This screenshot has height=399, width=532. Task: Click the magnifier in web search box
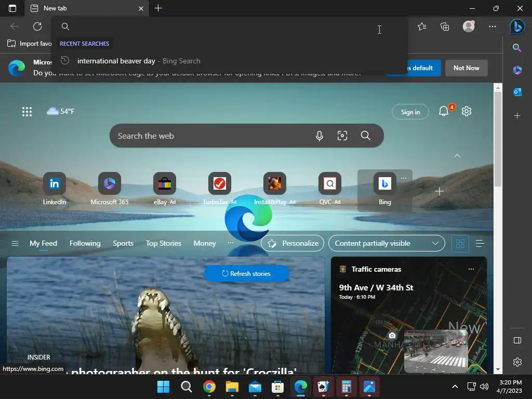tap(365, 136)
